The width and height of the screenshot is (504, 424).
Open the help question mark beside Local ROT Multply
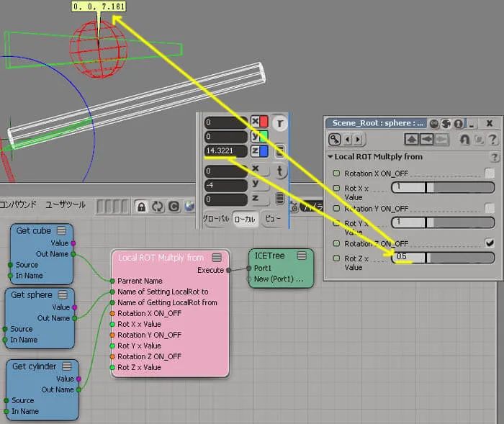coord(494,157)
